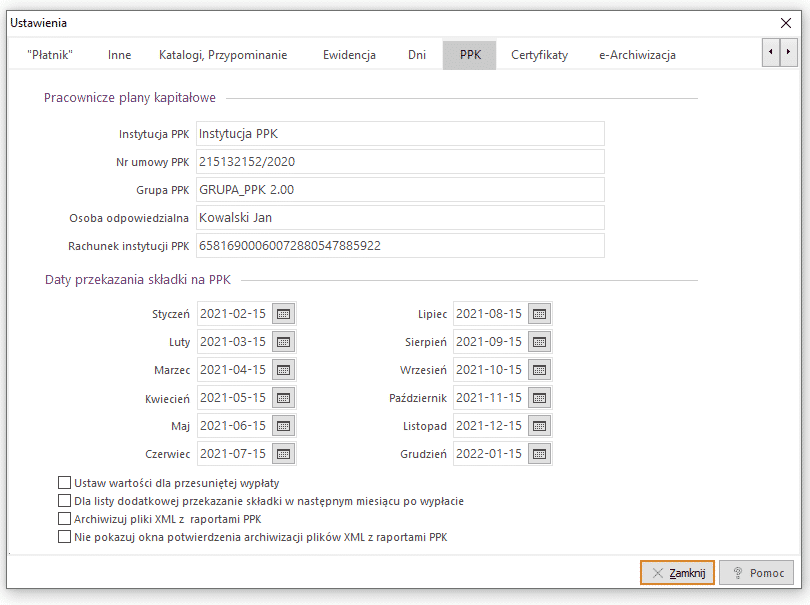Click the Pomoc help button
This screenshot has width=810, height=605.
coord(757,572)
